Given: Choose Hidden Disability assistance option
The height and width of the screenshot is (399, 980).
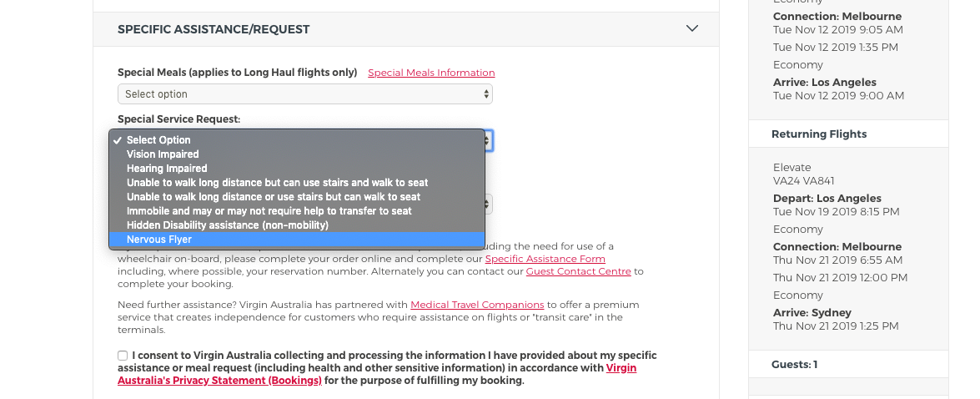Looking at the screenshot, I should click(x=227, y=225).
